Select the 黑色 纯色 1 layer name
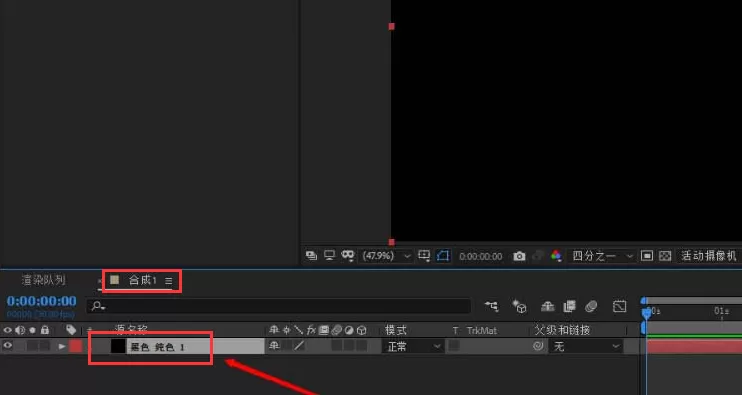Screen dimensions: 742x395 tap(157, 347)
